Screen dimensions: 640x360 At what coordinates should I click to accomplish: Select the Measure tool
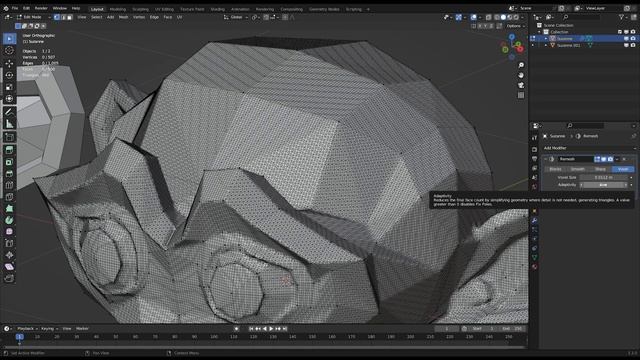[9, 124]
